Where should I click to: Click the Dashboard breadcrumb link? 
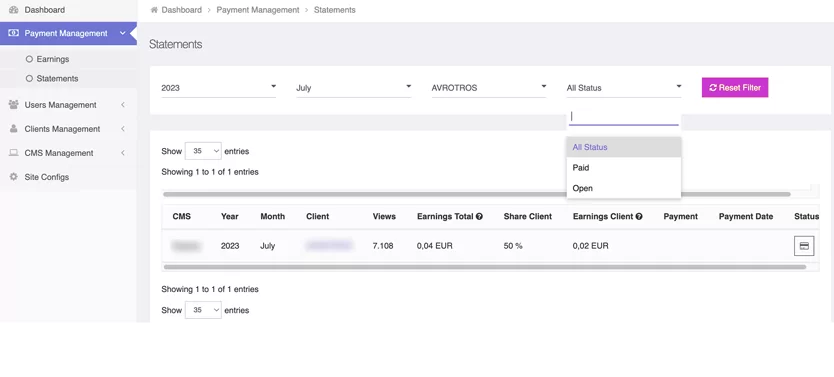[181, 10]
